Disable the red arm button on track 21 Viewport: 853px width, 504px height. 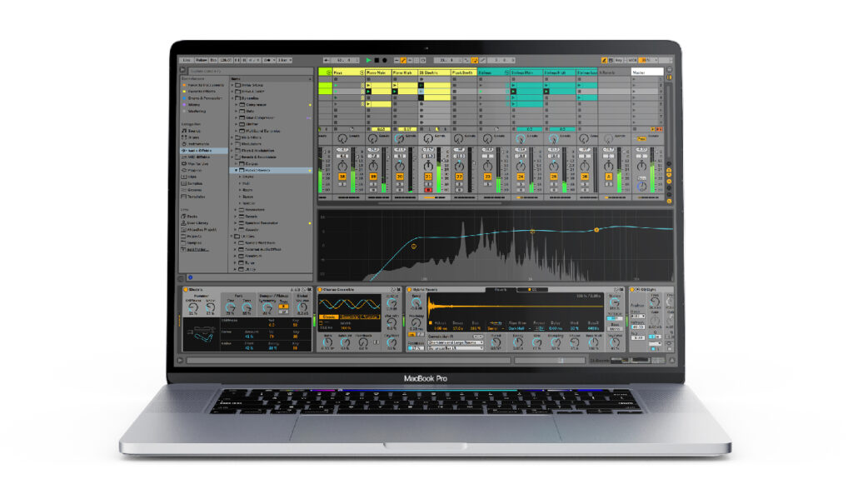[428, 189]
